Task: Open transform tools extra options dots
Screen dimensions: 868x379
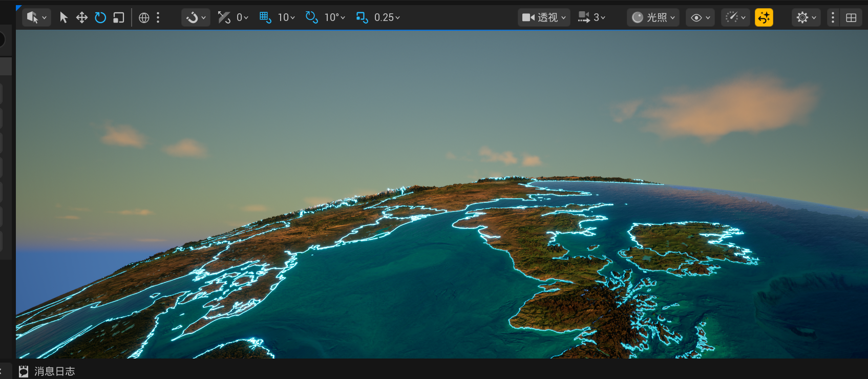Action: pyautogui.click(x=158, y=17)
